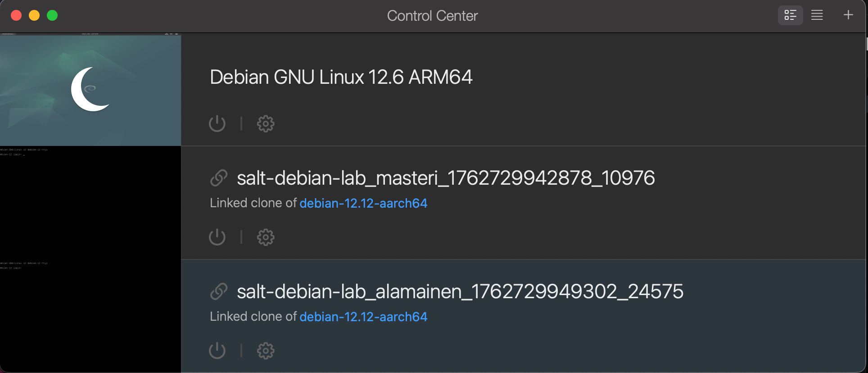The image size is (868, 373).
Task: Select the salt-debian-lab_masteri VM name
Action: click(446, 178)
